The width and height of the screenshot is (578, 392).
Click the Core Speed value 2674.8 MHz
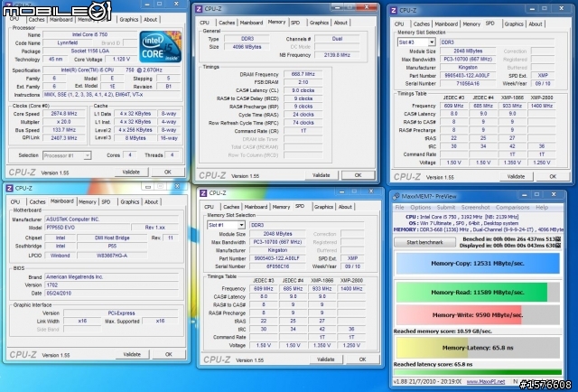[x=64, y=114]
